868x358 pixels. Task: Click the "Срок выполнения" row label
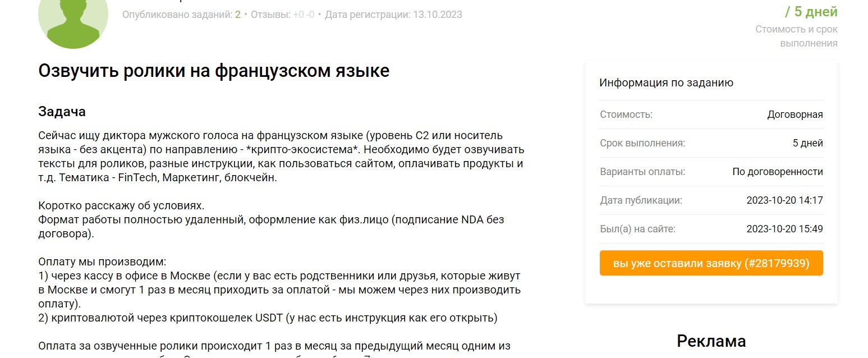pos(642,143)
